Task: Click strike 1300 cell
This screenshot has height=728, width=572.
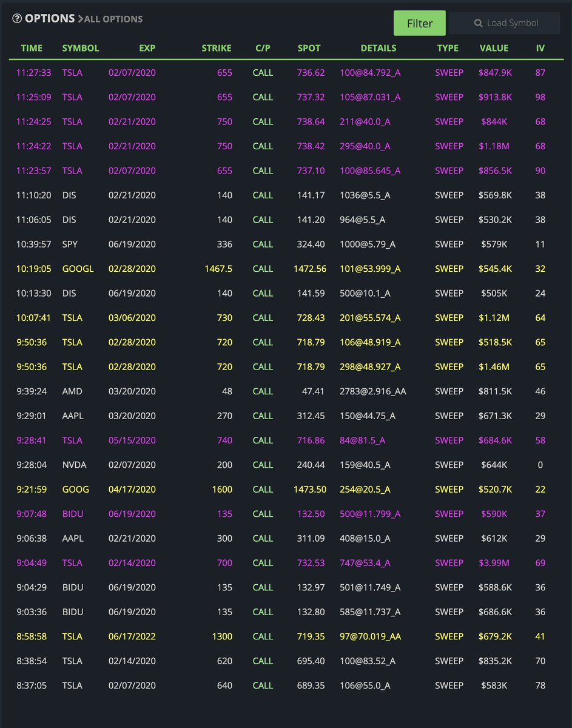Action: 221,636
